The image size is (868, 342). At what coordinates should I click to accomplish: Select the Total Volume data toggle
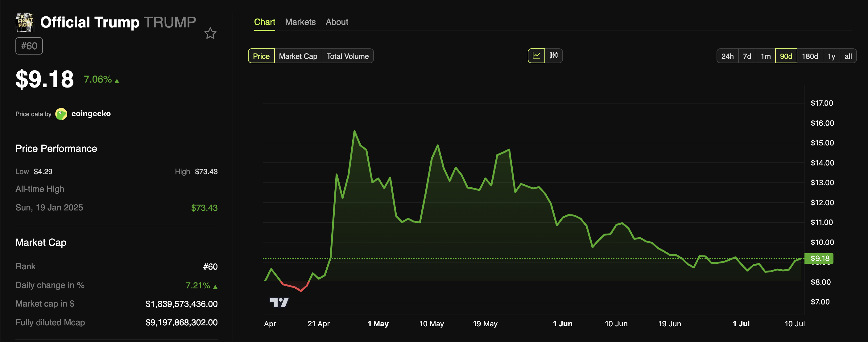point(347,56)
